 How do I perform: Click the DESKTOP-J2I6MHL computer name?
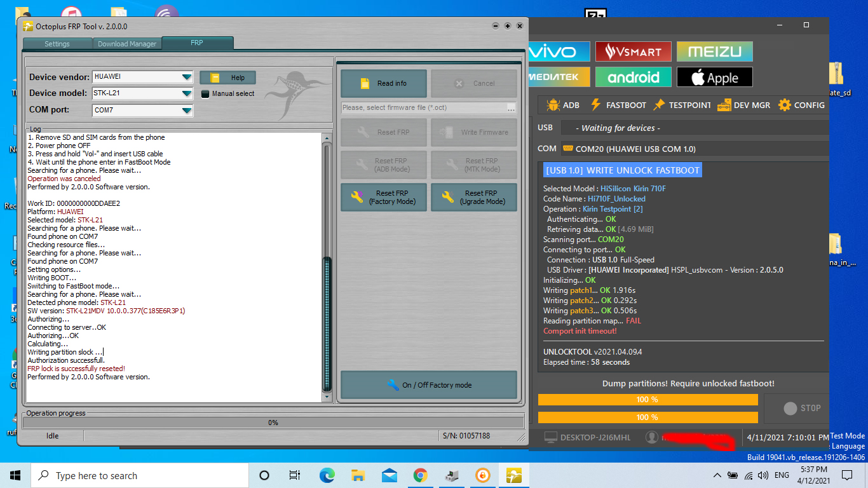coord(596,437)
